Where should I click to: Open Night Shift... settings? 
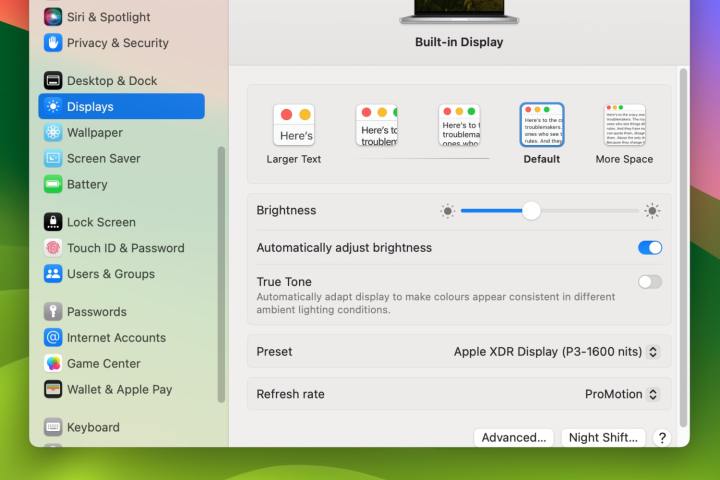pyautogui.click(x=603, y=437)
